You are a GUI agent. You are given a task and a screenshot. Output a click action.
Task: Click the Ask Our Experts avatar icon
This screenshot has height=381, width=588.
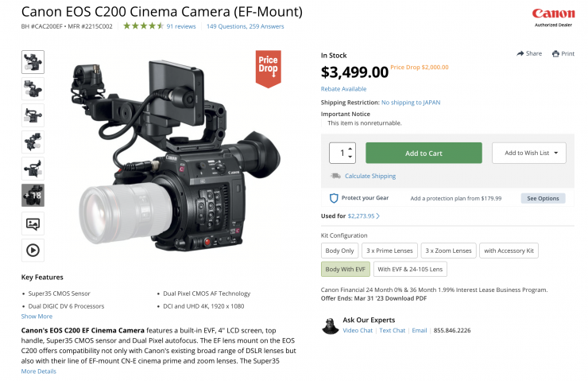pos(331,326)
